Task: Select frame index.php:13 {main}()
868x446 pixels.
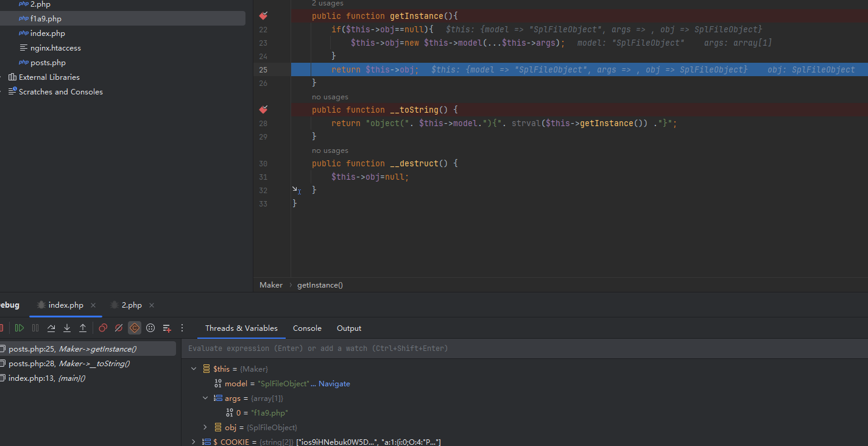Action: pyautogui.click(x=88, y=378)
